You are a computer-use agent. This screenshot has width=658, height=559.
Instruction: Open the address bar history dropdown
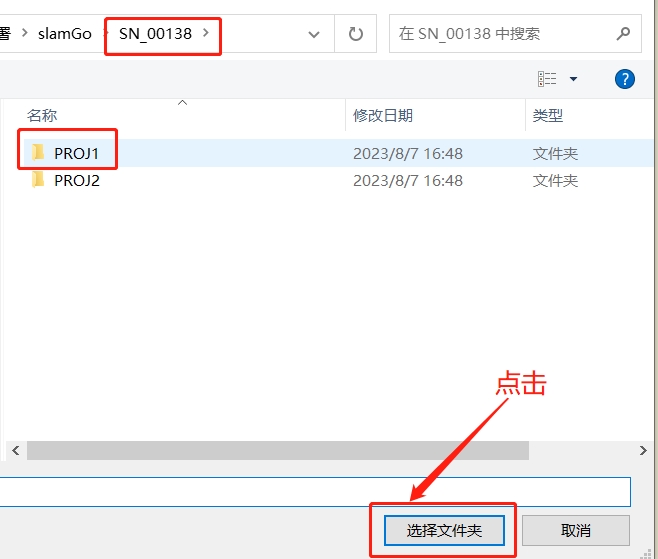[x=314, y=34]
